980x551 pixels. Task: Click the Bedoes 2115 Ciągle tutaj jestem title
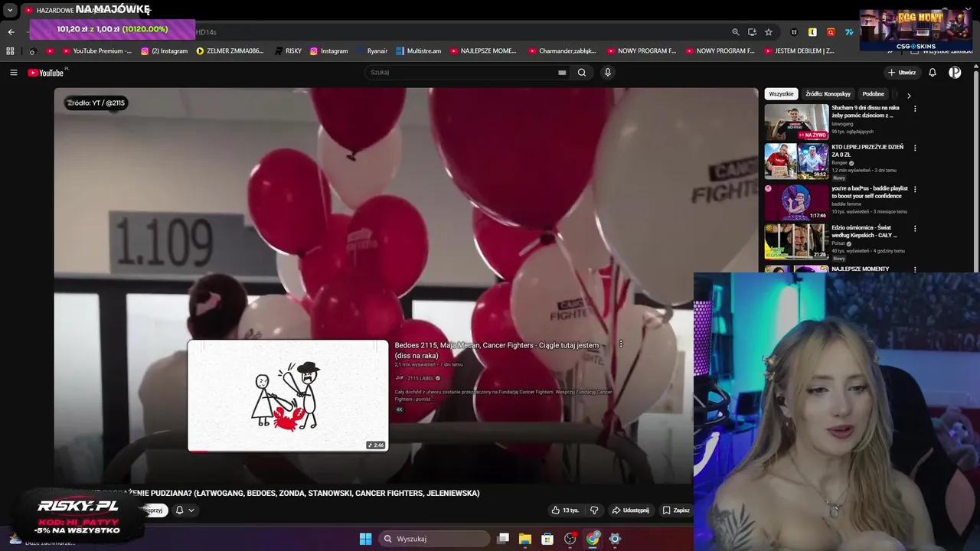497,350
